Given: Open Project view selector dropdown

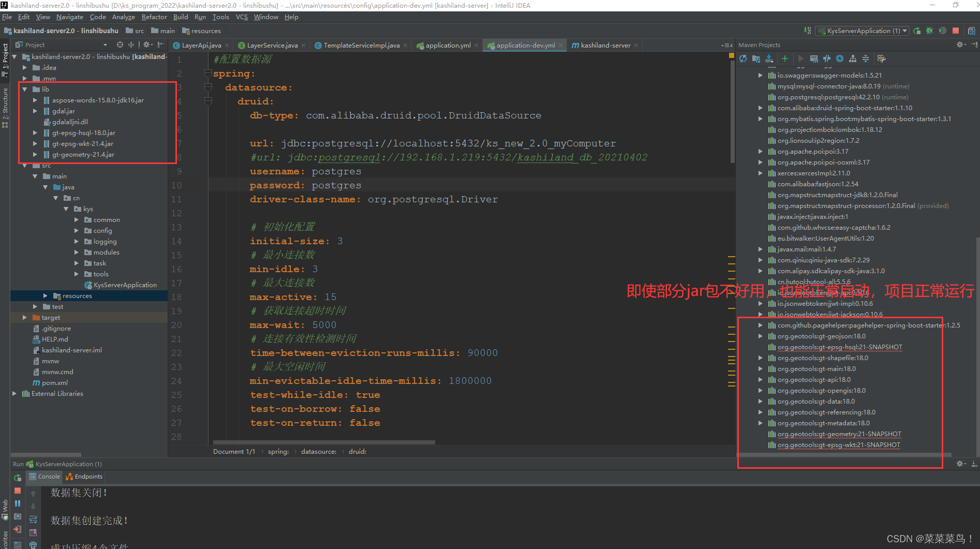Looking at the screenshot, I should (x=105, y=45).
